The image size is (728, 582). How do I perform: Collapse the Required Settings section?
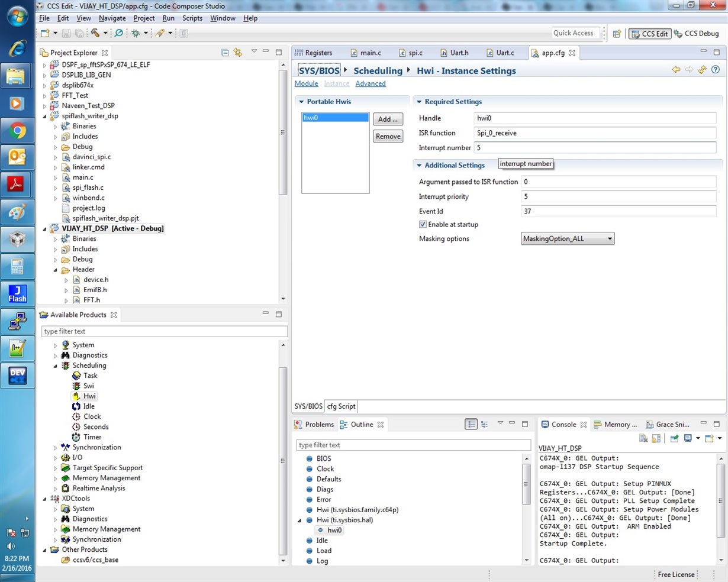419,102
